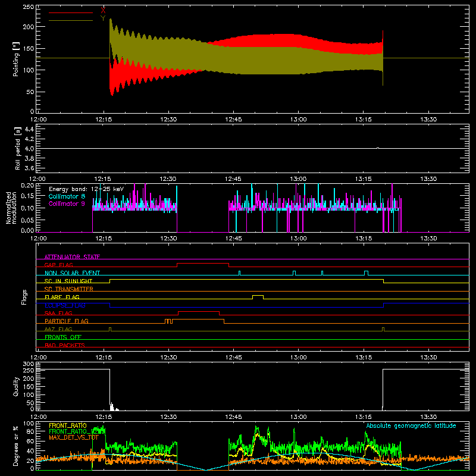Screen dimensions: 476x476
Task: Click the 0.05 tick on modulation axis
Action: click(27, 220)
